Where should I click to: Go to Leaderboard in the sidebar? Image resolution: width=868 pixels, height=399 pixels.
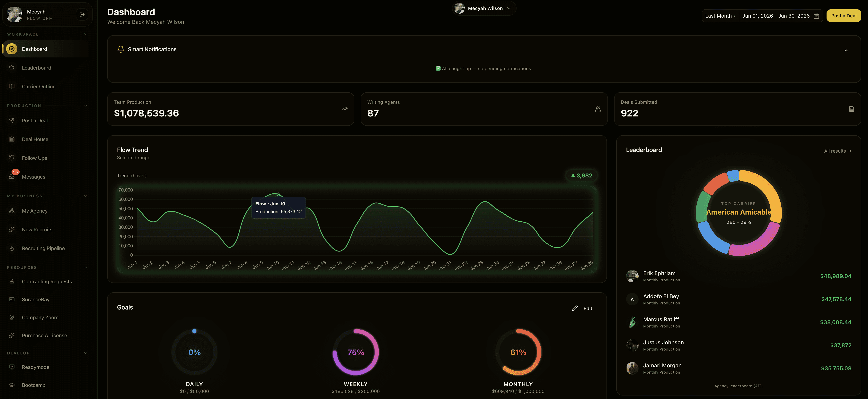point(46,68)
